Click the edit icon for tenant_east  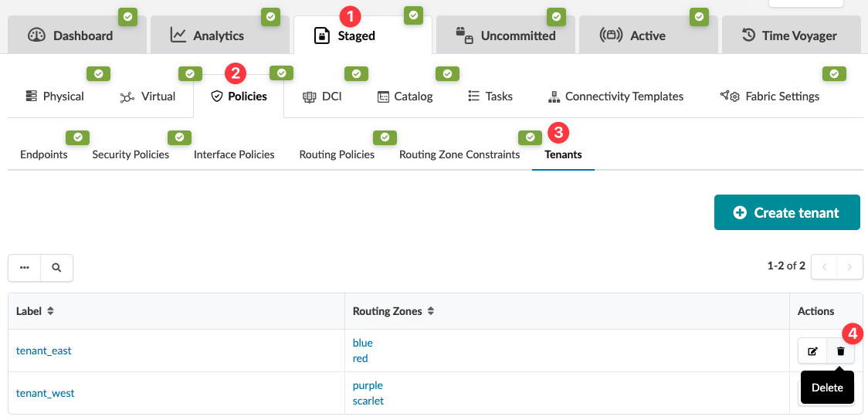812,351
